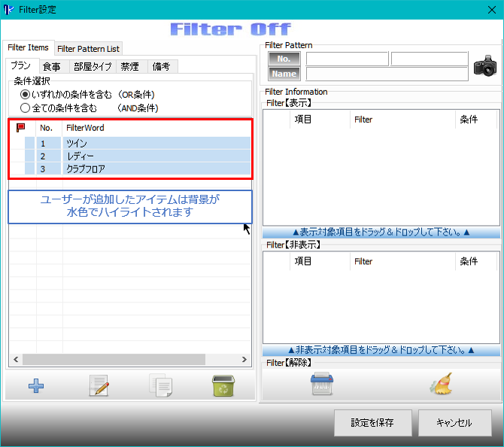Click the shredder icon under Filter解除
504x447 pixels.
tap(321, 384)
